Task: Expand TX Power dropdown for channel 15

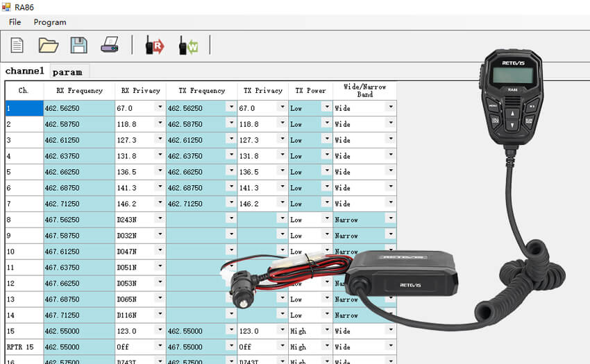Action: pos(327,330)
